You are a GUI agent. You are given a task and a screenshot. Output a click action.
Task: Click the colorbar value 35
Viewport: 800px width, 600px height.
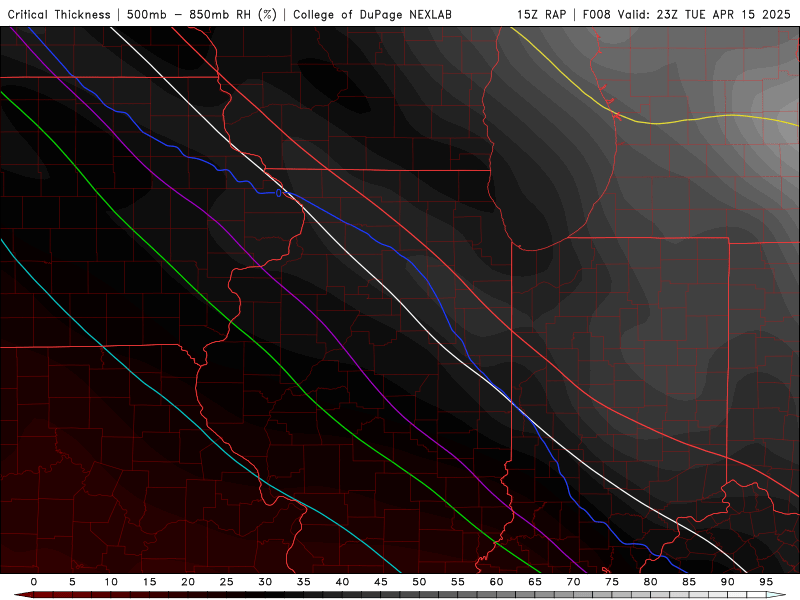point(304,582)
